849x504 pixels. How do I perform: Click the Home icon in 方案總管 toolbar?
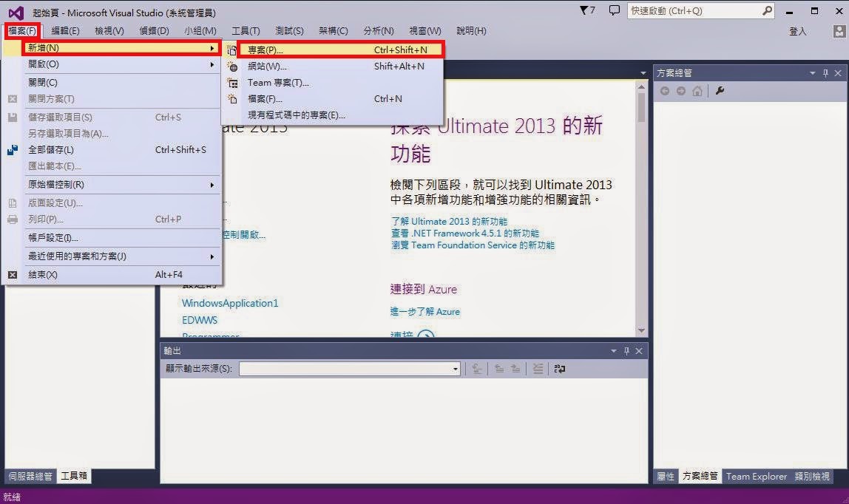(x=697, y=91)
